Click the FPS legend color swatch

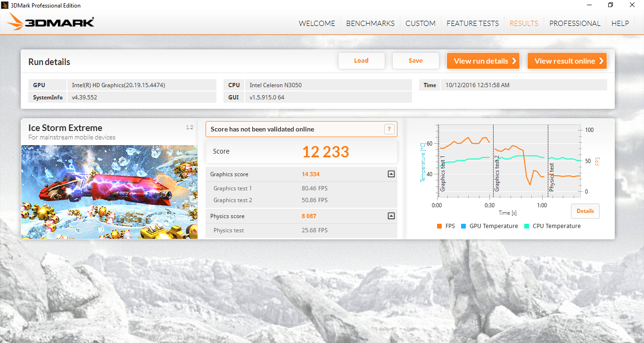[x=439, y=226]
